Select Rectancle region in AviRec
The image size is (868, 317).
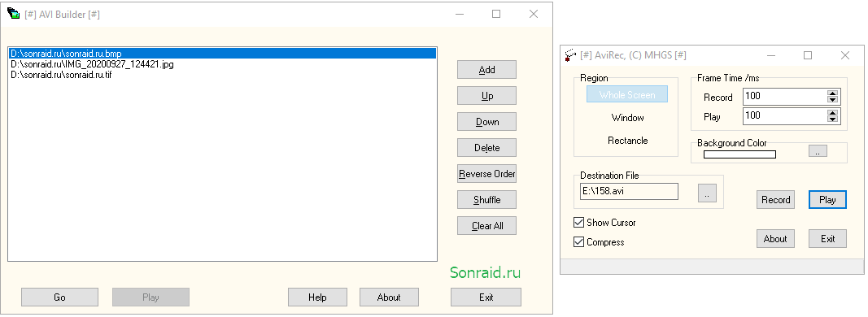click(x=627, y=141)
